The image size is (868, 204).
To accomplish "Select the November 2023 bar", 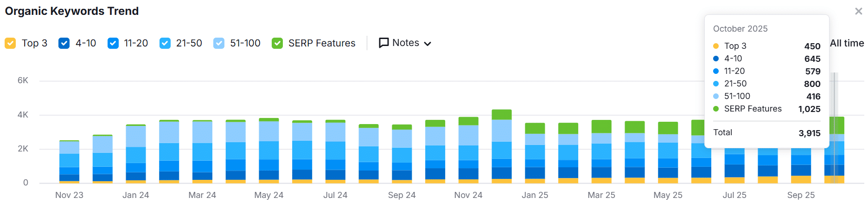I will tap(70, 161).
